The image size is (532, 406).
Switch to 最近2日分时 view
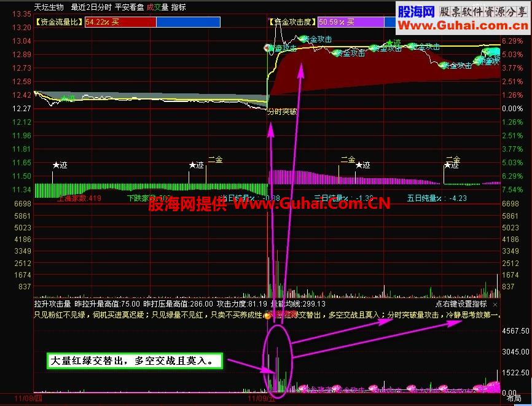pos(92,7)
